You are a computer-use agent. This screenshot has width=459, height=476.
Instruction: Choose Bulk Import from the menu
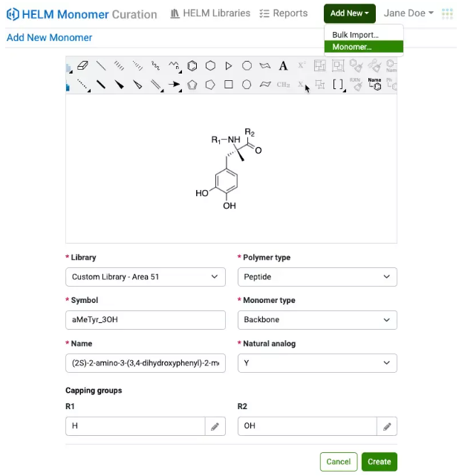[356, 35]
